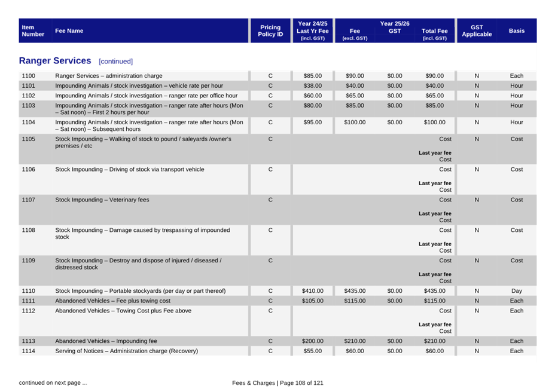Screen dimensions: 555x392
Task: Select 'Driving of stock via transport vehicle' name
Action: (130, 170)
